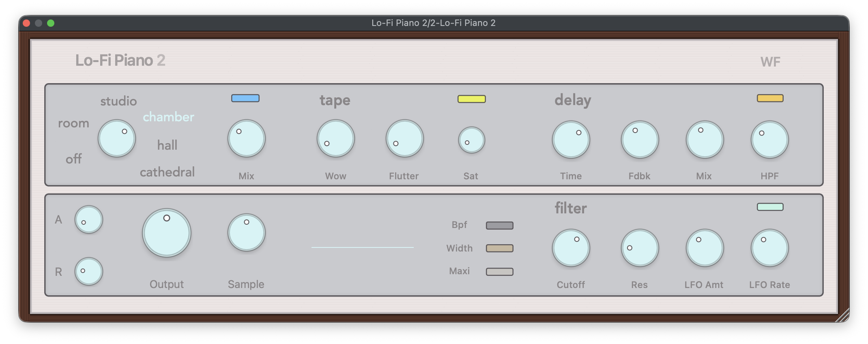The width and height of the screenshot is (868, 344).
Task: Click the tape Flutter knob
Action: (x=405, y=138)
